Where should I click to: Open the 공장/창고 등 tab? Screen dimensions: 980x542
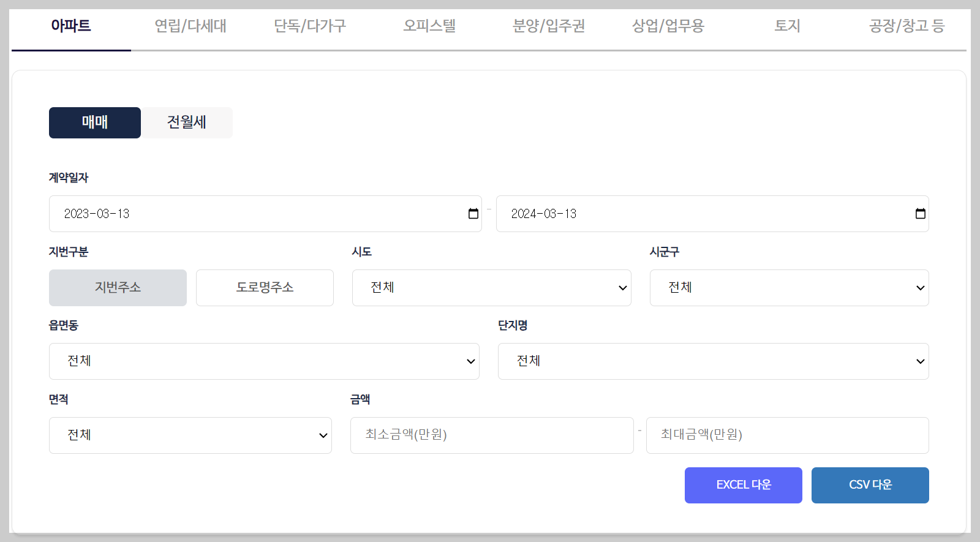tap(907, 26)
